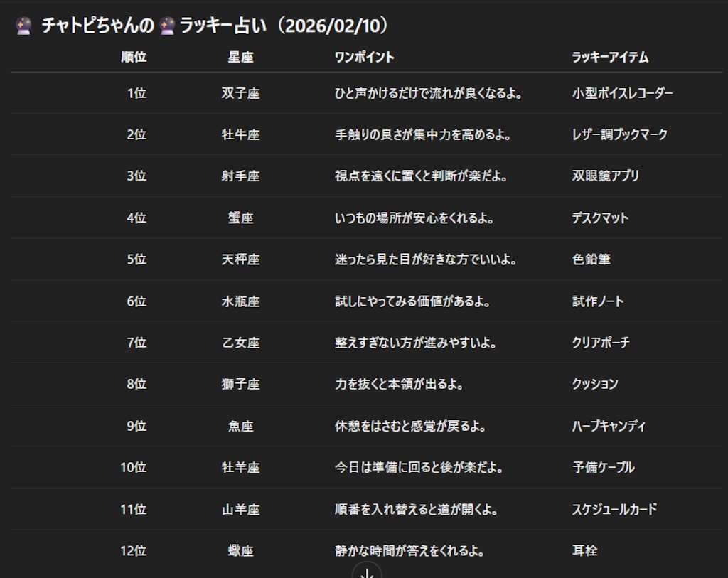Click the 3位 rank cell
Image resolution: width=728 pixels, height=578 pixels.
point(136,176)
